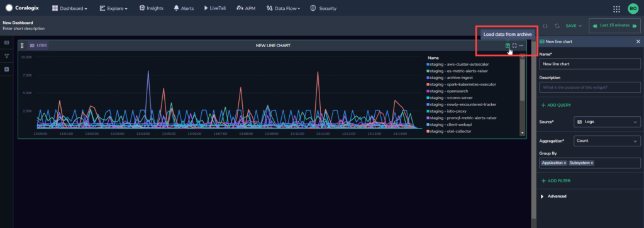Viewport: 644px width, 228px height.
Task: Step time range forward with double-right arrows
Action: coord(635,25)
